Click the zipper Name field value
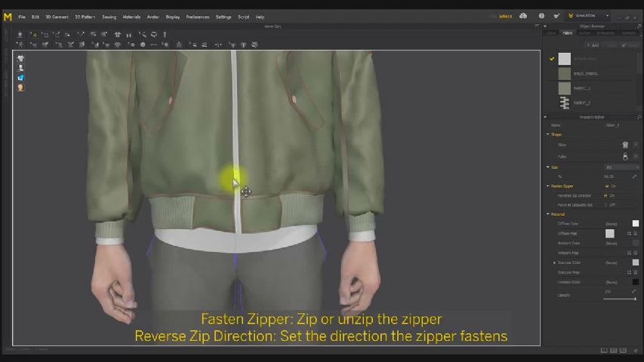Screen dimensions: 644x362 pyautogui.click(x=612, y=125)
